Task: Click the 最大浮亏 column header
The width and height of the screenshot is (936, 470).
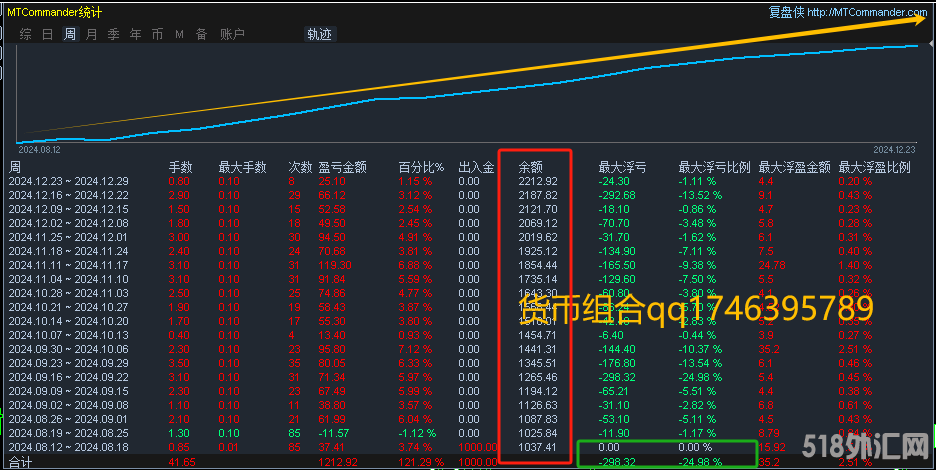Action: click(x=622, y=167)
